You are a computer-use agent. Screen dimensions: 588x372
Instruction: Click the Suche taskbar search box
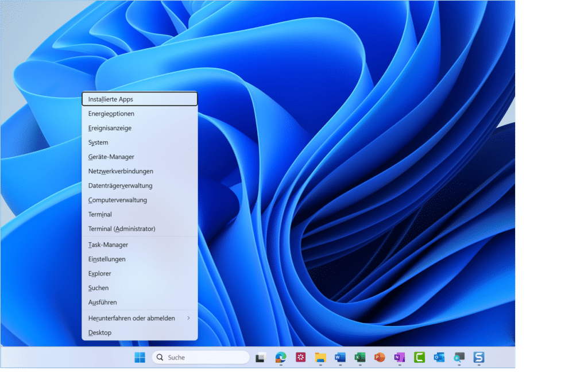point(201,358)
